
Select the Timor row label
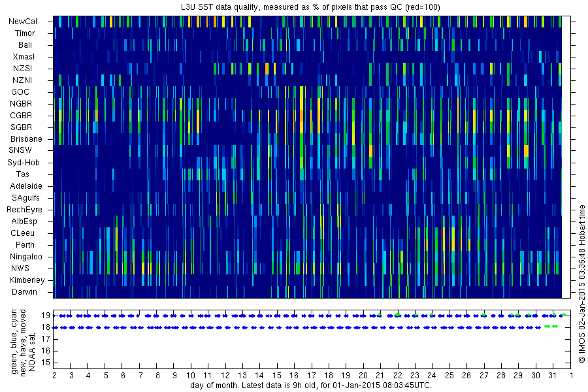point(25,33)
